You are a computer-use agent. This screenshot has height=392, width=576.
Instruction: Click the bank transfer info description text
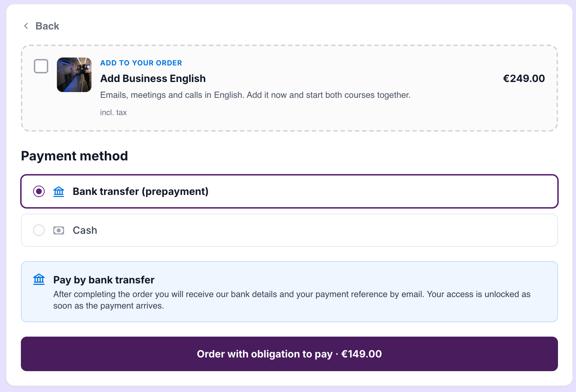[292, 300]
